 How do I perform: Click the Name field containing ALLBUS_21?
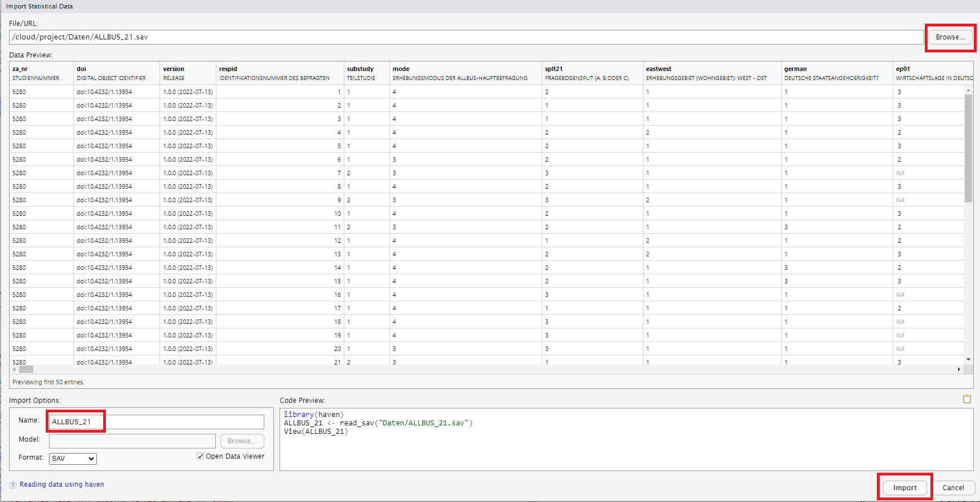(156, 422)
